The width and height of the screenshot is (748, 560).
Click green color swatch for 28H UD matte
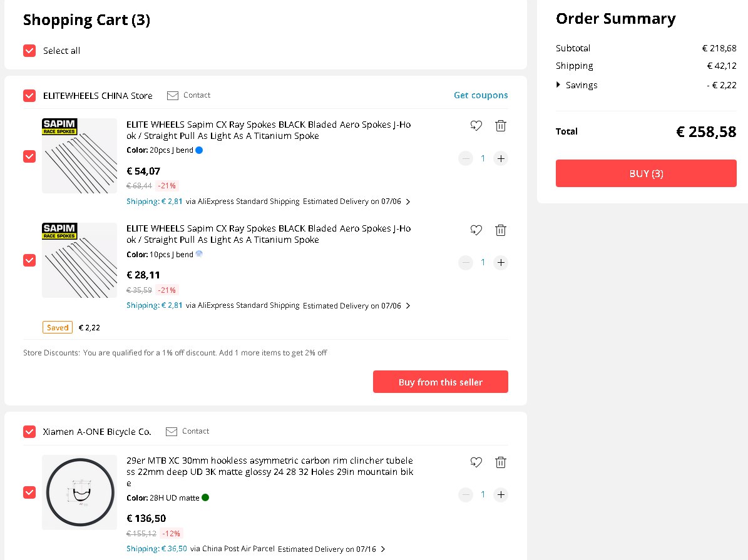pos(205,497)
